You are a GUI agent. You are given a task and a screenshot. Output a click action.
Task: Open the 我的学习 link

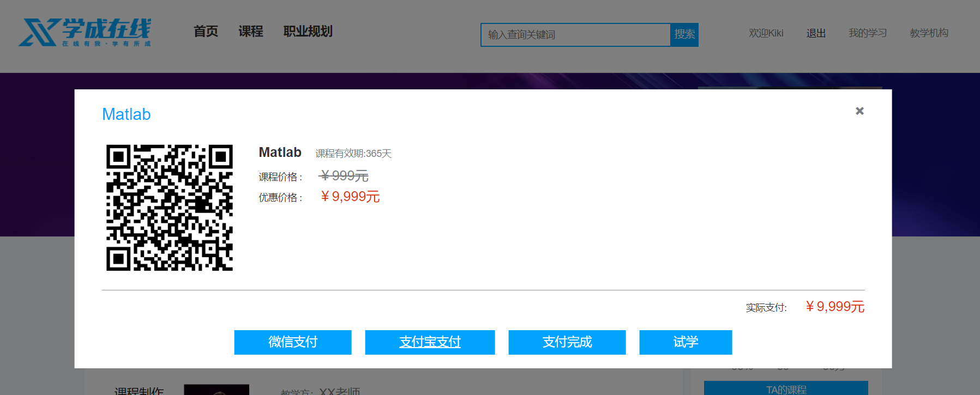867,33
